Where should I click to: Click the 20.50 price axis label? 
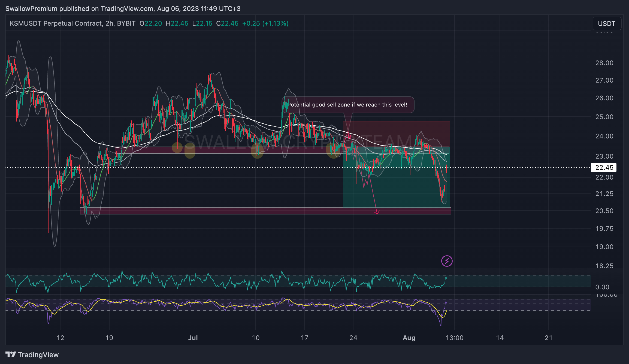pos(604,211)
